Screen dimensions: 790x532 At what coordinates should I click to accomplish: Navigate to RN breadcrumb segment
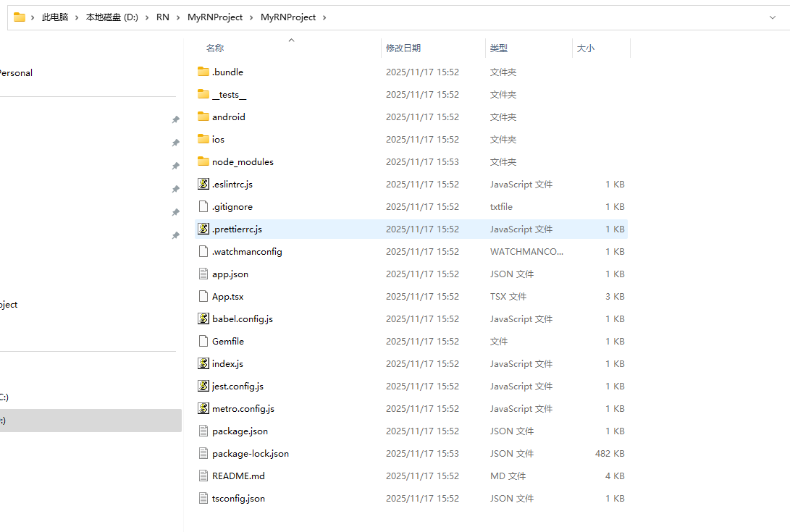[x=163, y=17]
